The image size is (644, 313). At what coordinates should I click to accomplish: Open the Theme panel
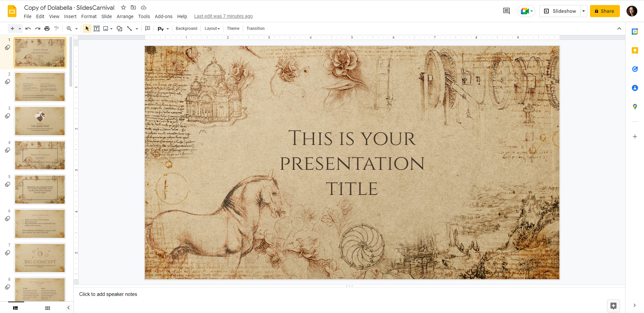click(x=233, y=29)
